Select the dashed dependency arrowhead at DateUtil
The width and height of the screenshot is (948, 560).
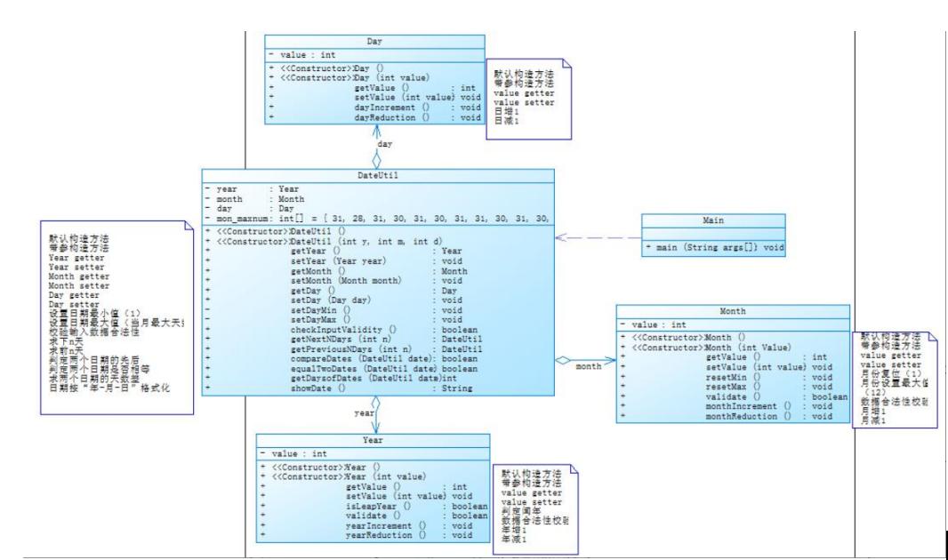click(560, 237)
